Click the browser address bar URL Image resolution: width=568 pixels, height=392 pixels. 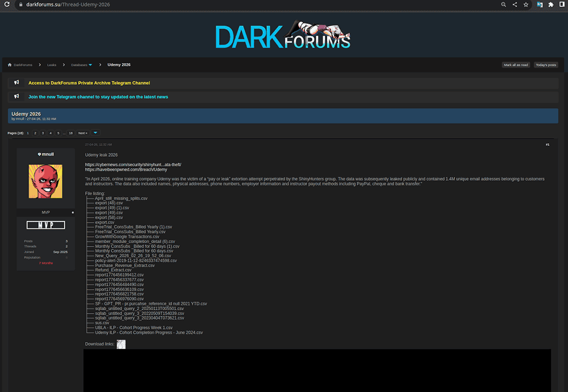[x=68, y=5]
